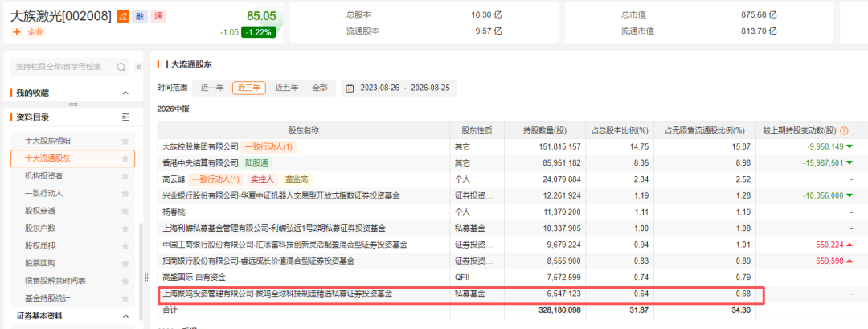
Task: Star the 十大股东明细 item
Action: tap(125, 141)
